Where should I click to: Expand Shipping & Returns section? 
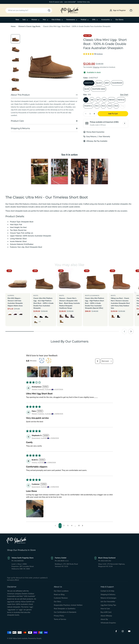click(x=44, y=129)
